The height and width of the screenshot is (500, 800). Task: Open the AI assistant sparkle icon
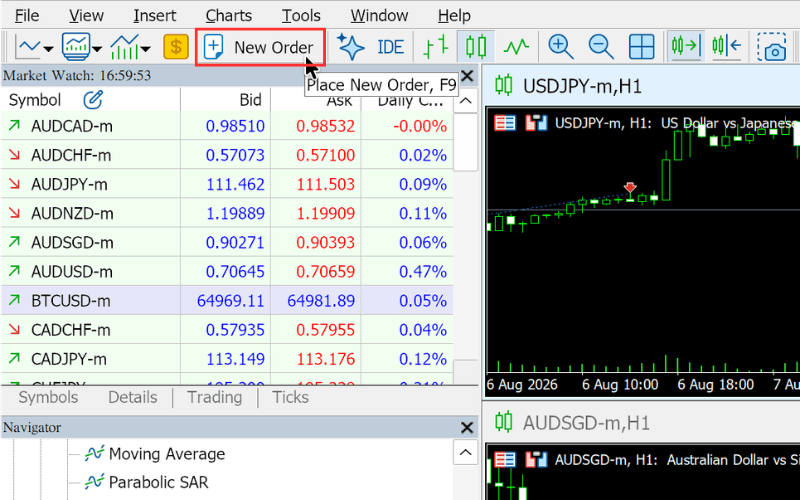click(351, 47)
